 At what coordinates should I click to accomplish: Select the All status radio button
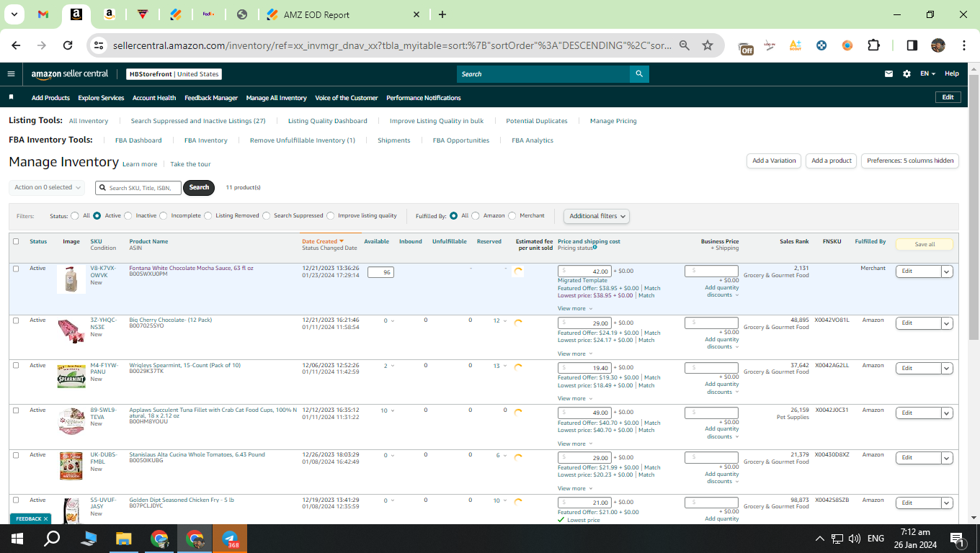(74, 215)
